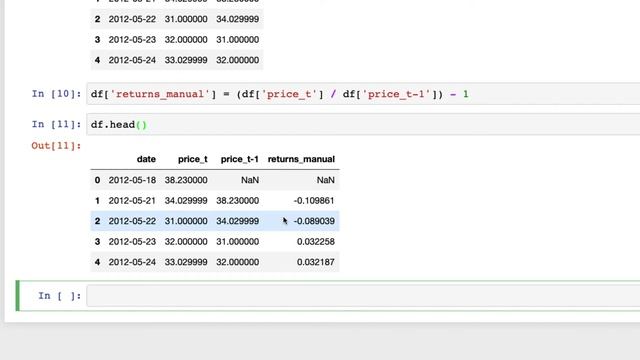
Task: Click the empty In [ ] prompt label
Action: [x=60, y=296]
